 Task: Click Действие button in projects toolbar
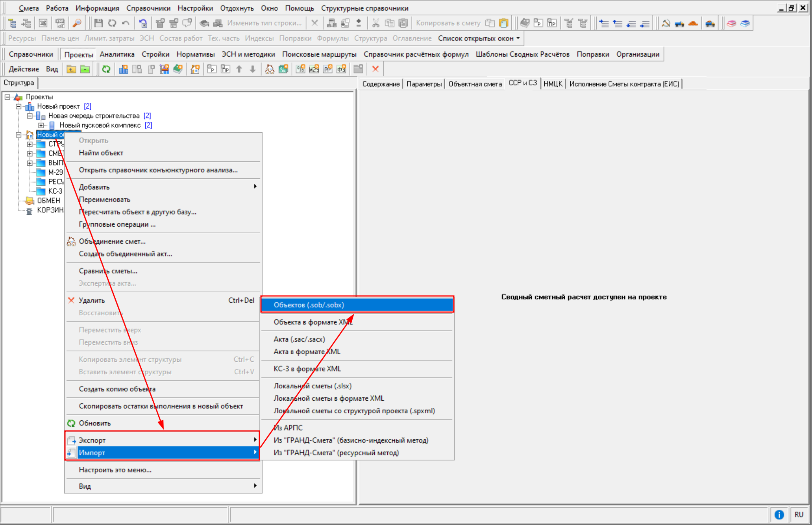24,69
